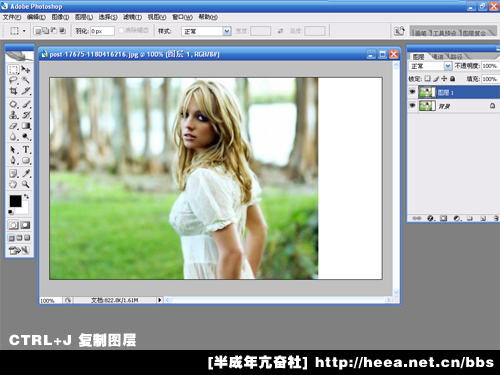Select the Move tool

tap(26, 69)
